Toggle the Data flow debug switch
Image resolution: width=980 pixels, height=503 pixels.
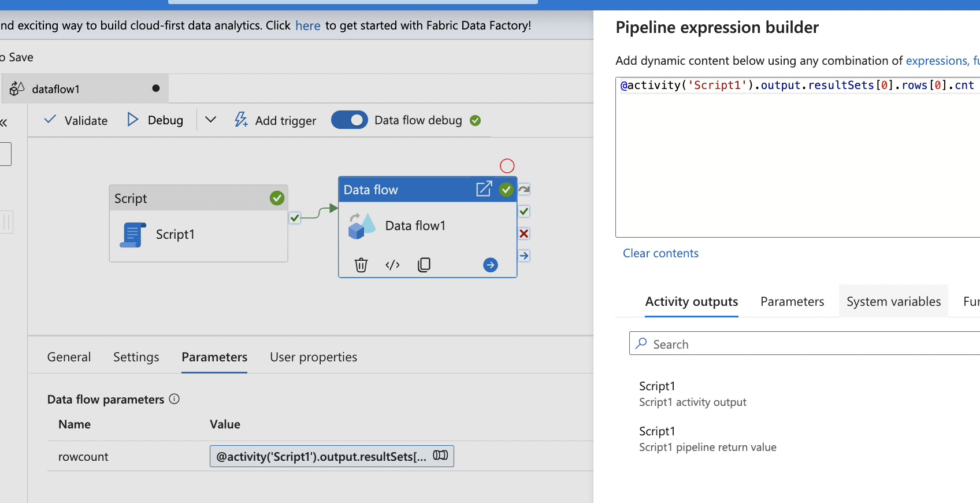click(x=349, y=120)
